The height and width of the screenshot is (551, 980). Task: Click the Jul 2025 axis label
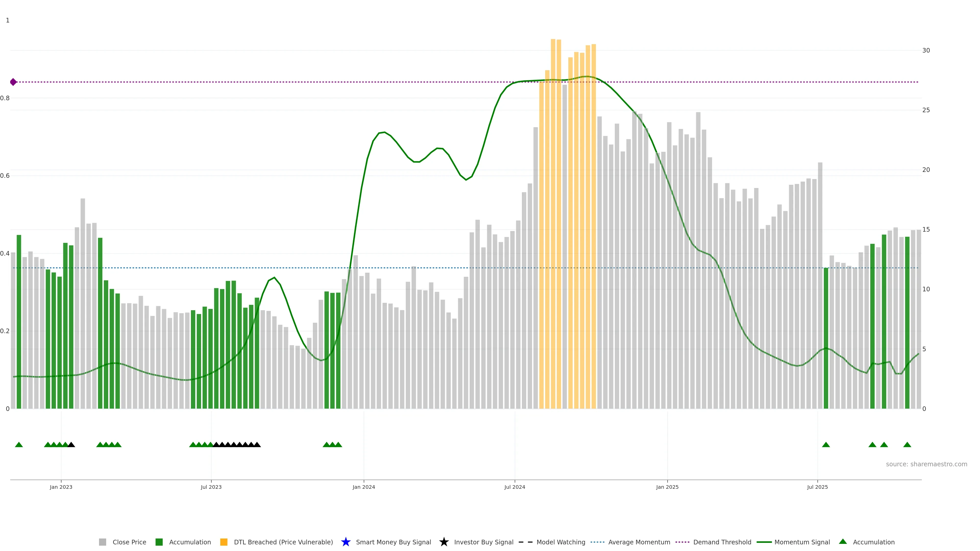point(817,487)
